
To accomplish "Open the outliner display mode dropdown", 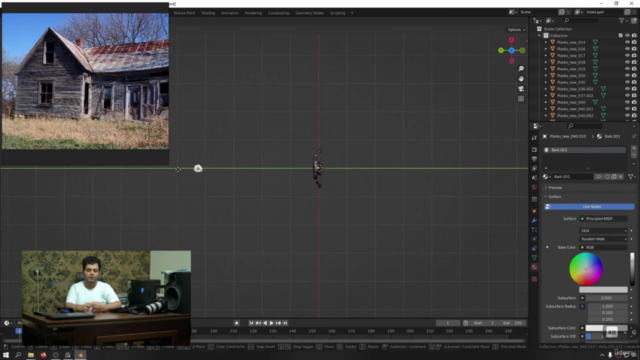I will [x=551, y=20].
